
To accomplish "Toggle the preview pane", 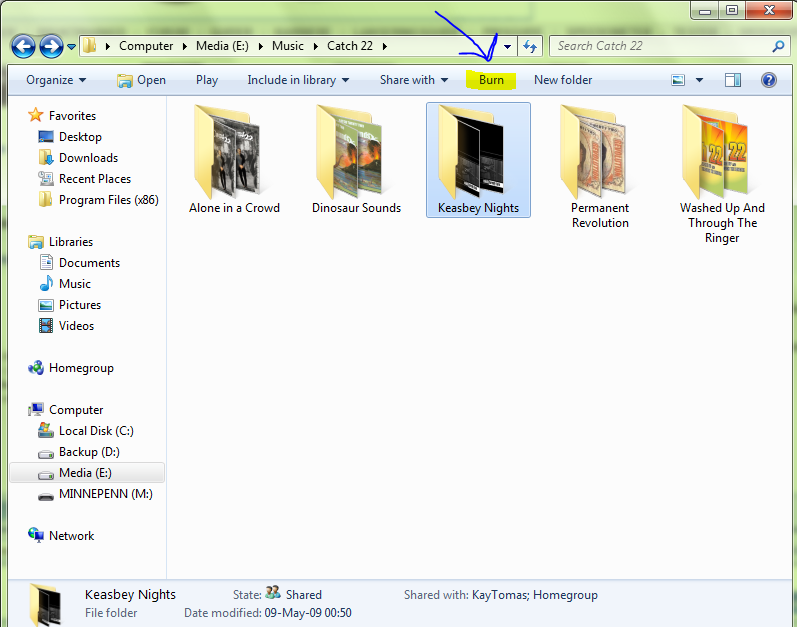I will click(x=732, y=80).
